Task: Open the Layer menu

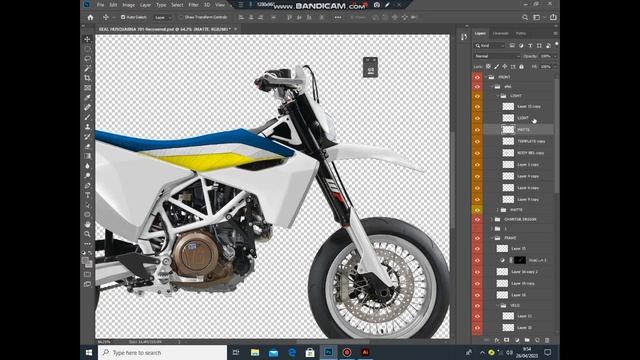Action: click(x=145, y=5)
